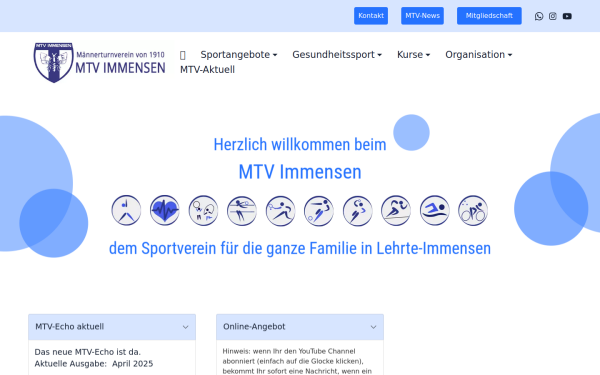Collapse the MTV-Echo aktuell panel chevron
Screen dimensions: 600x375
[186, 327]
